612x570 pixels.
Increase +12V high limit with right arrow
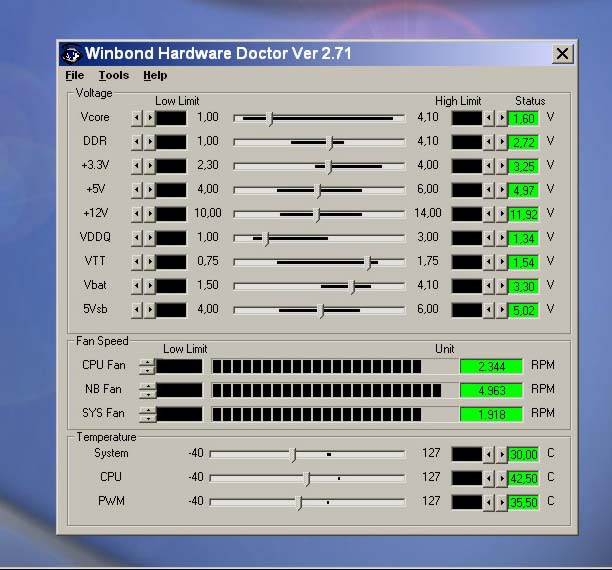coord(502,214)
